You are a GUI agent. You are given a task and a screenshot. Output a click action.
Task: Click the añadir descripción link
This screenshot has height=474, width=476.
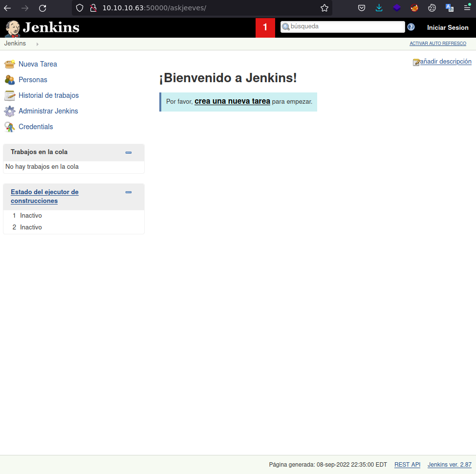445,61
